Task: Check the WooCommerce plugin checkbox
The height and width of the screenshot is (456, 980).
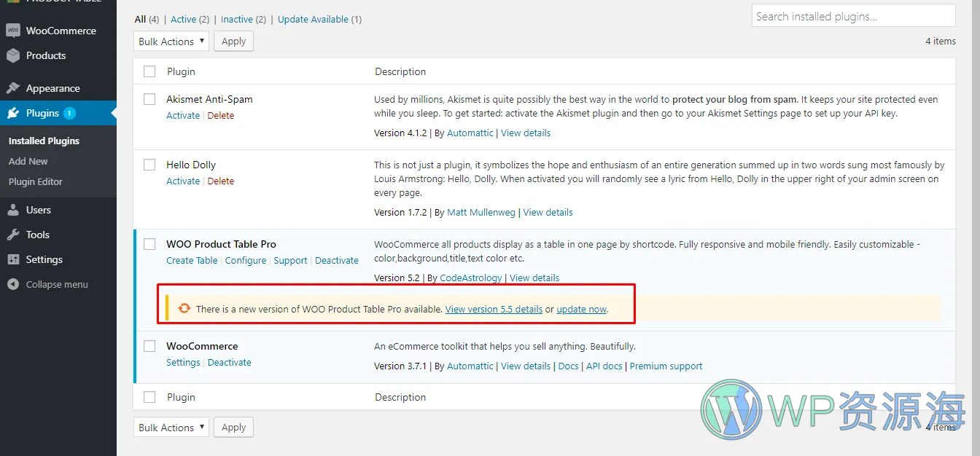Action: [x=149, y=346]
